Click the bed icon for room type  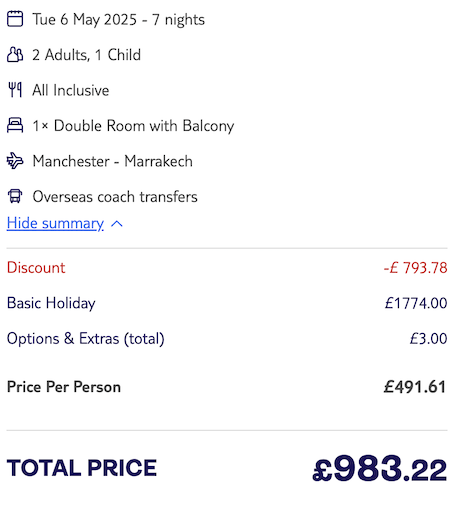click(x=15, y=125)
